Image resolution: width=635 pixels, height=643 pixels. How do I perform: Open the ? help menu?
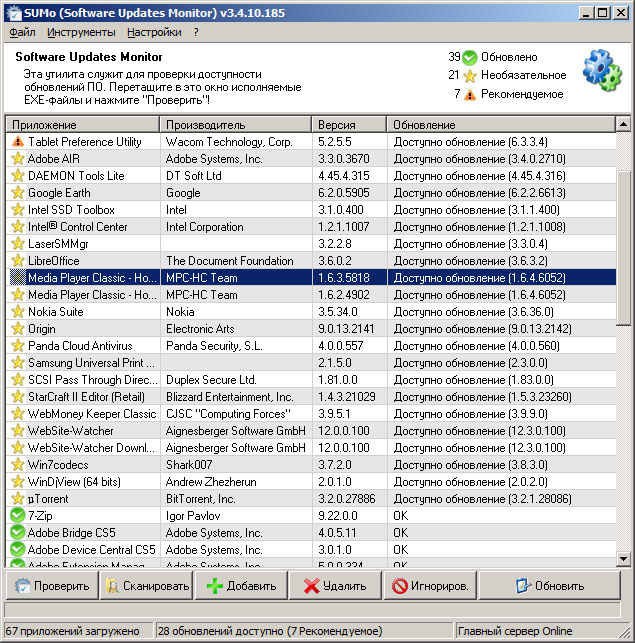point(196,32)
